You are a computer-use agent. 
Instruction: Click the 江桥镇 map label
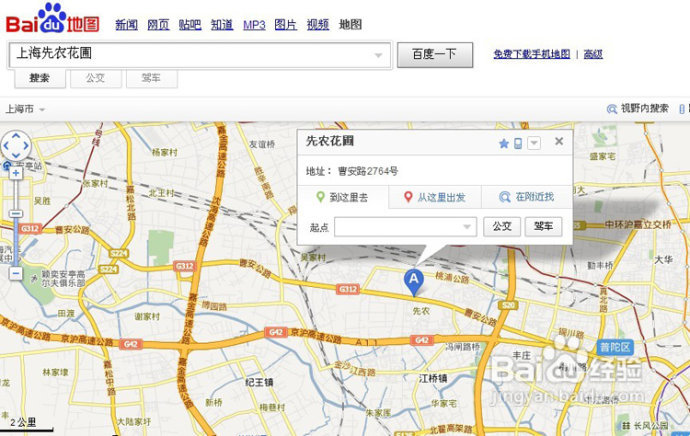coord(433,378)
